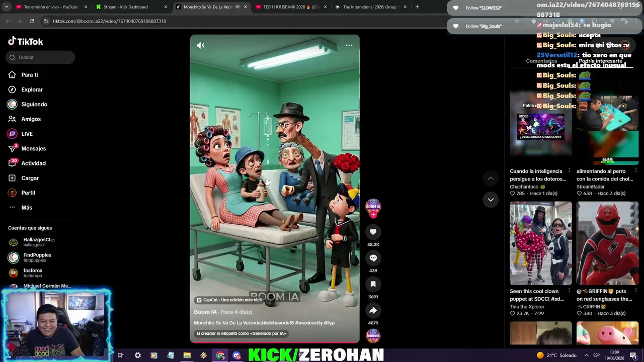644x362 pixels.
Task: Switch to the Comentarios tab
Action: (541, 61)
